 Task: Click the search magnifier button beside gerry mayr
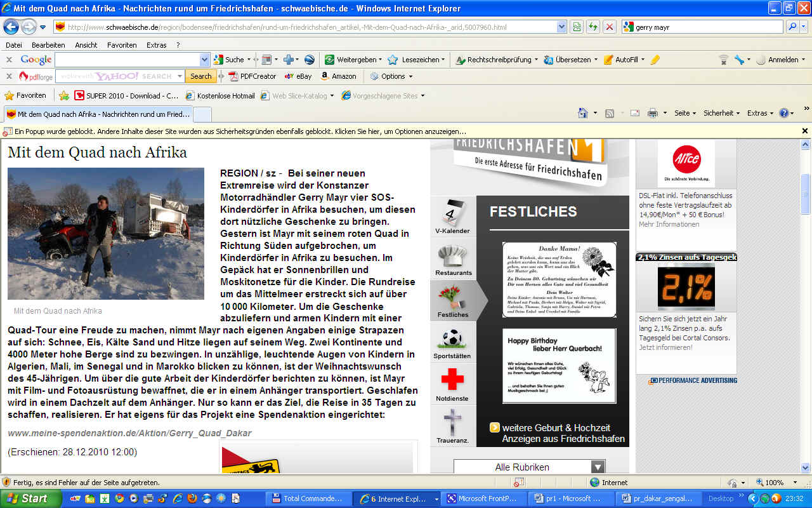pyautogui.click(x=792, y=27)
